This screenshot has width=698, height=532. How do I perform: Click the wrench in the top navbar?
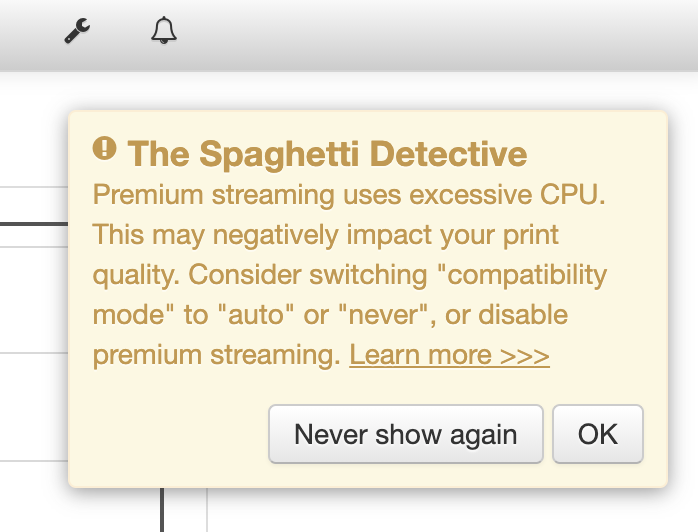tap(77, 32)
